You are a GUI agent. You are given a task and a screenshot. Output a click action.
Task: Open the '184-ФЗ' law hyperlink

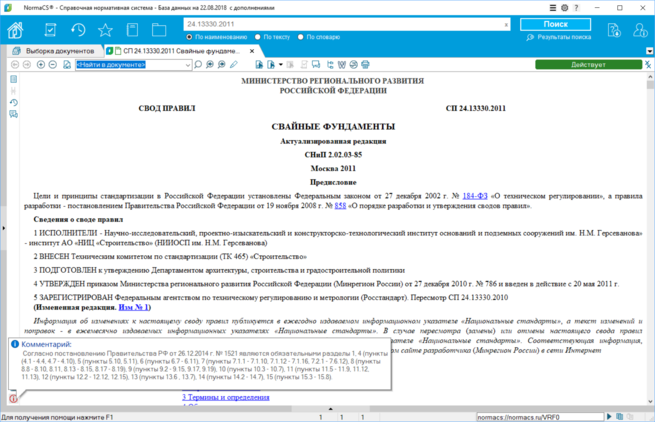coord(473,198)
